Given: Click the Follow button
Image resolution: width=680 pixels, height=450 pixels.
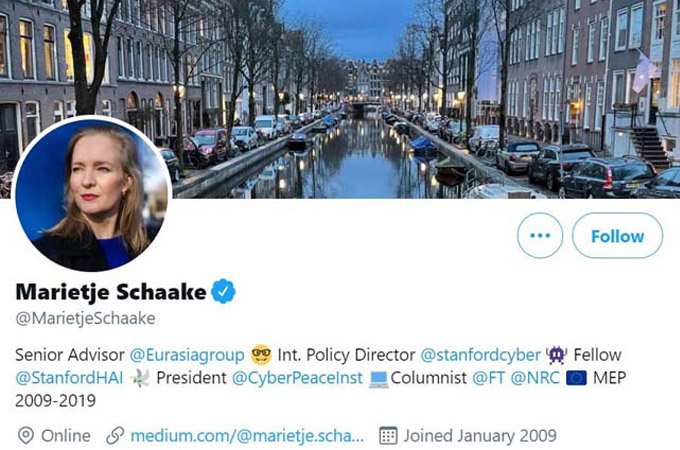Looking at the screenshot, I should pos(617,235).
